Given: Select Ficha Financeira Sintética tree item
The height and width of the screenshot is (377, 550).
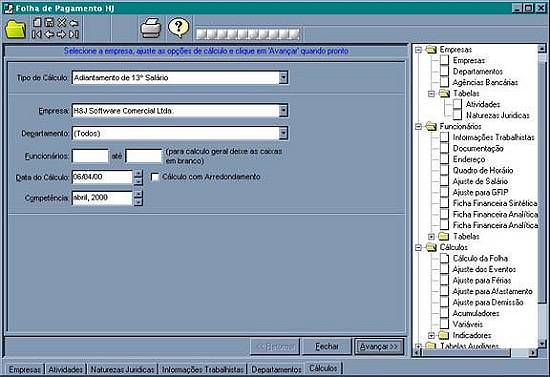Looking at the screenshot, I should pos(495,203).
